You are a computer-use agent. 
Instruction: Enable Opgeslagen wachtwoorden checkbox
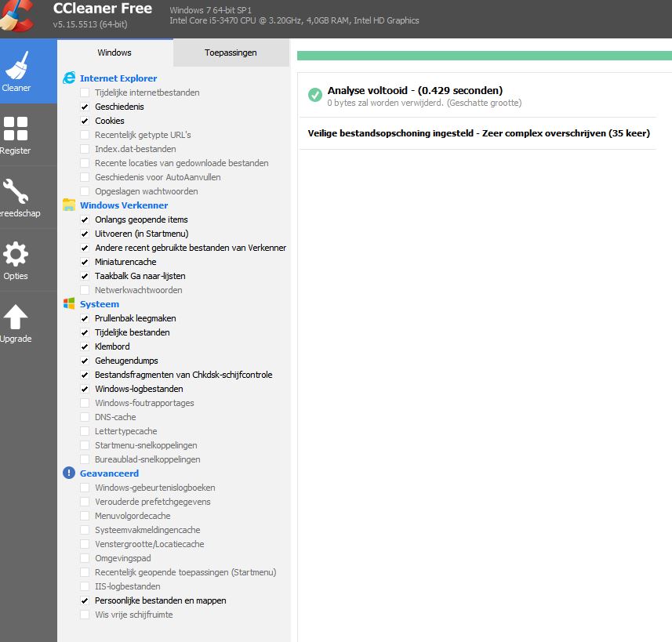coord(85,191)
